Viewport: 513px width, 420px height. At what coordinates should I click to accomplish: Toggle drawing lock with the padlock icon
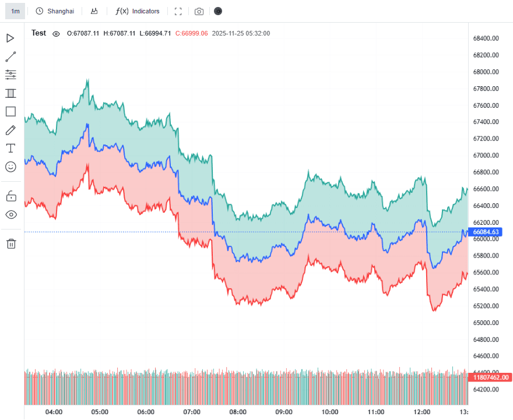(10, 196)
